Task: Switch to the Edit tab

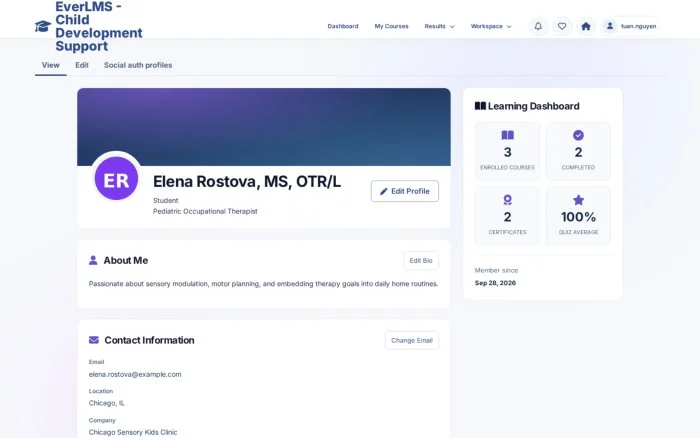Action: [82, 65]
